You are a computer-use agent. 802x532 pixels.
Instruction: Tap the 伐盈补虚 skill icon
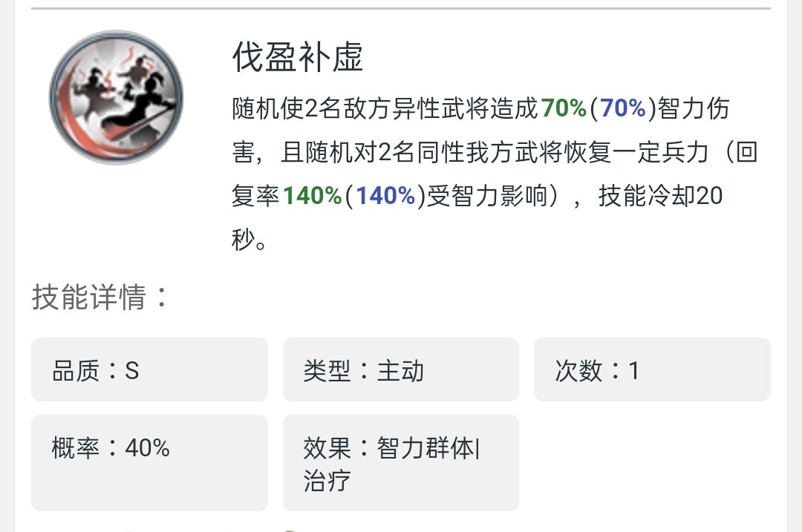[116, 97]
